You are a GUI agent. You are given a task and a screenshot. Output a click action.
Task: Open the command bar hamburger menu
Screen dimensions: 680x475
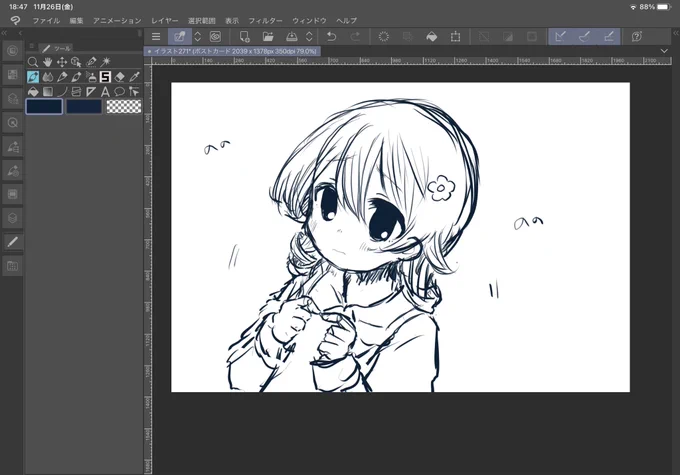pyautogui.click(x=156, y=36)
